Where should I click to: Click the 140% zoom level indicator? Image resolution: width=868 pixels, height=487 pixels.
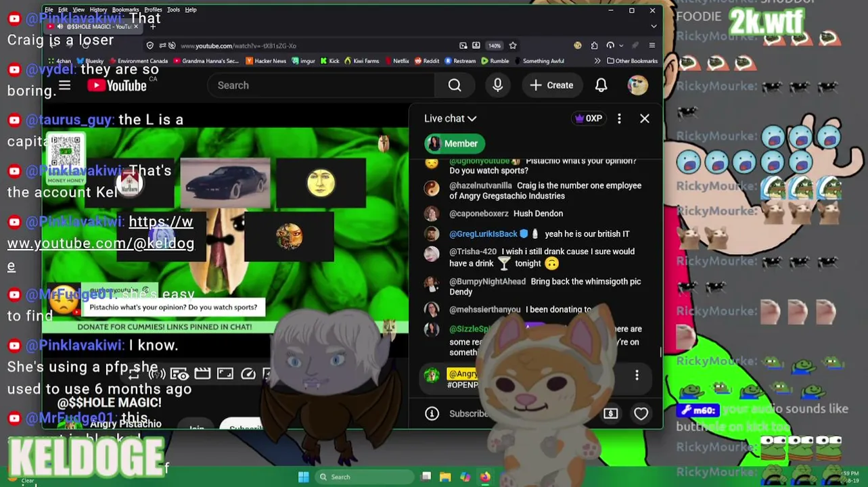[x=495, y=45]
